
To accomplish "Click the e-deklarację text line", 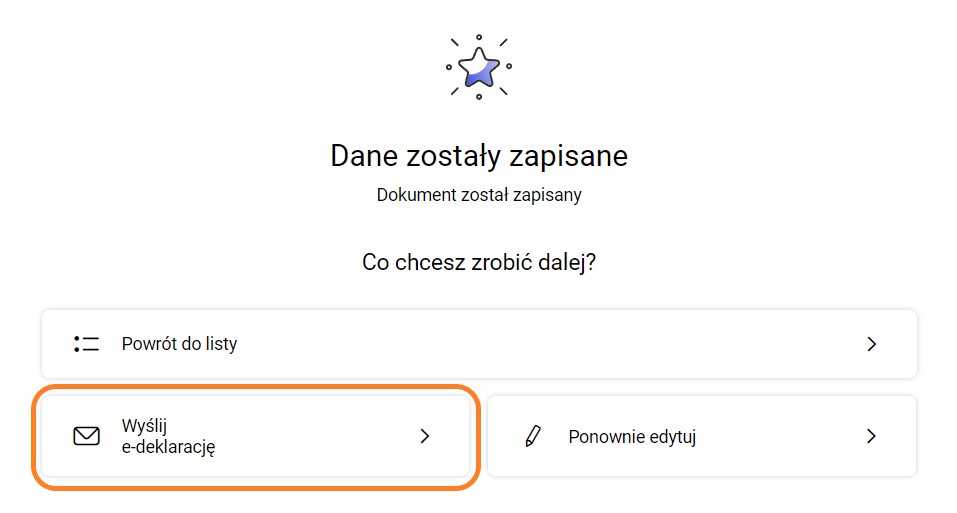I will tap(168, 447).
